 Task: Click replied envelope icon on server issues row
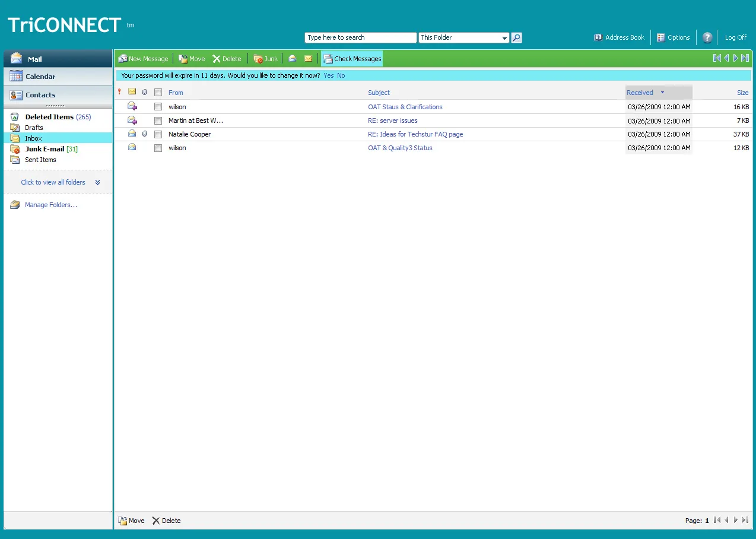pos(132,120)
